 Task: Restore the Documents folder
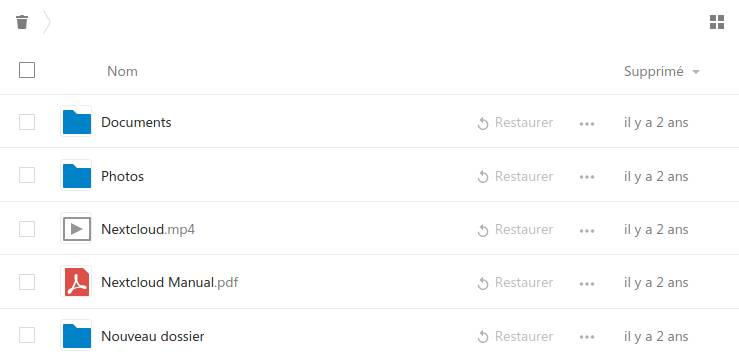[x=515, y=123]
